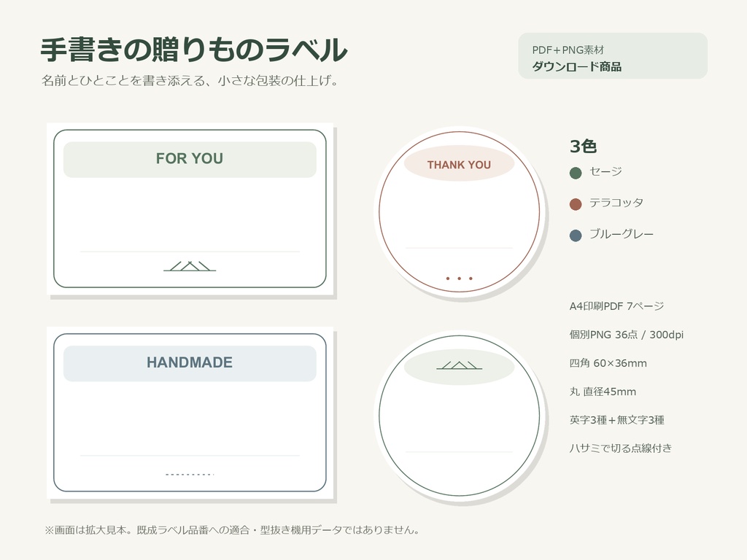Screen dimensions: 747x560
Task: Click the FOR YOU rectangular label preview
Action: (x=190, y=209)
